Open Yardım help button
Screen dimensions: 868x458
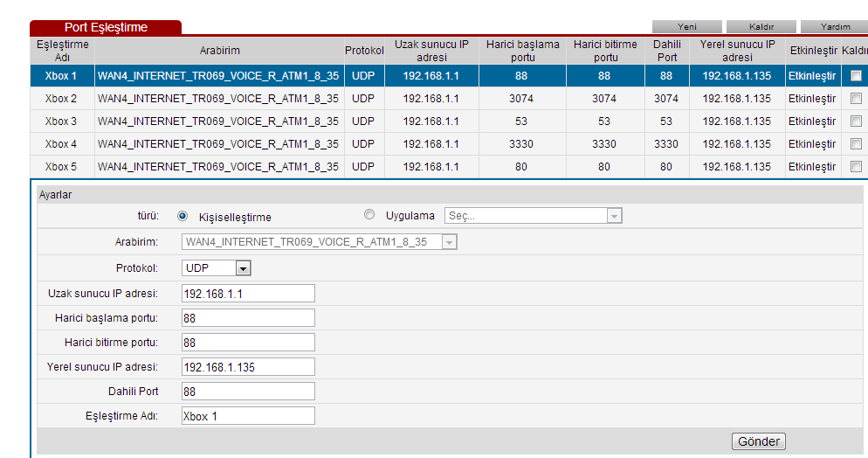click(835, 26)
